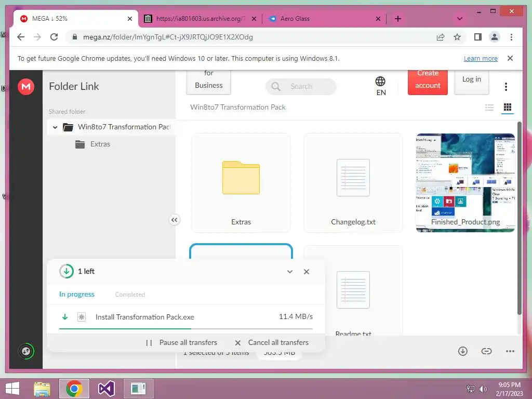
Task: Bookmark this page with star icon
Action: tap(457, 37)
